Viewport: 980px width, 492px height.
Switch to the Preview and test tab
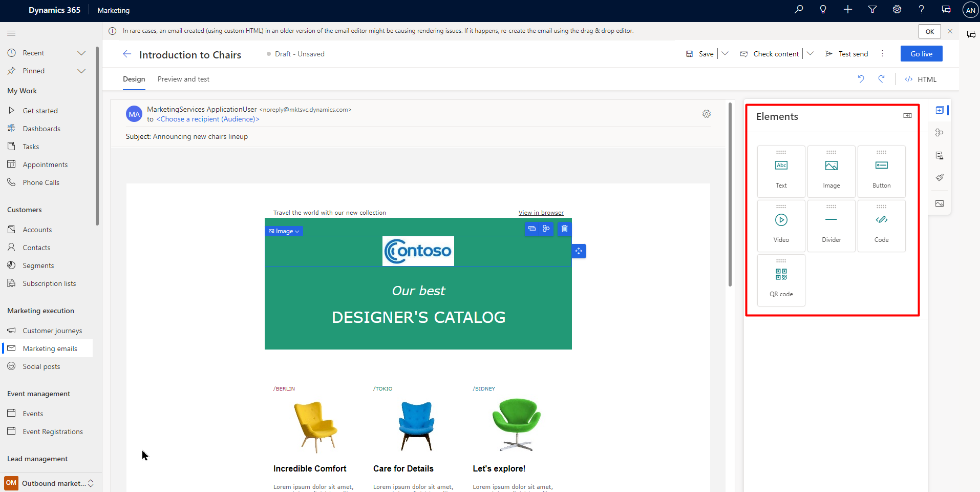tap(183, 79)
